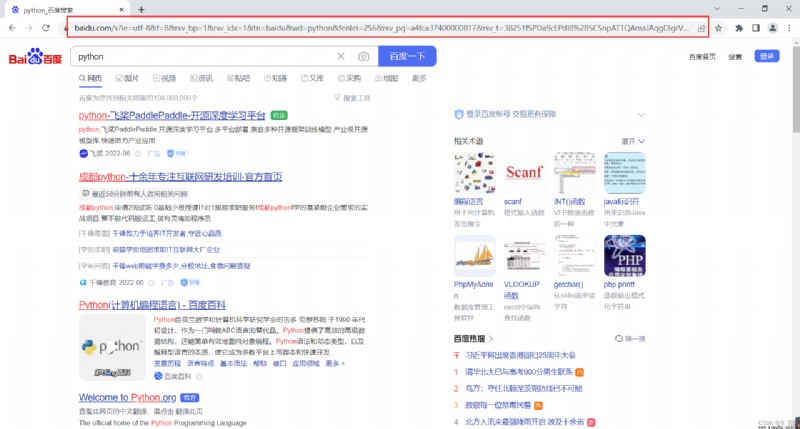Open the java标识符 related term thumbnail

point(624,173)
